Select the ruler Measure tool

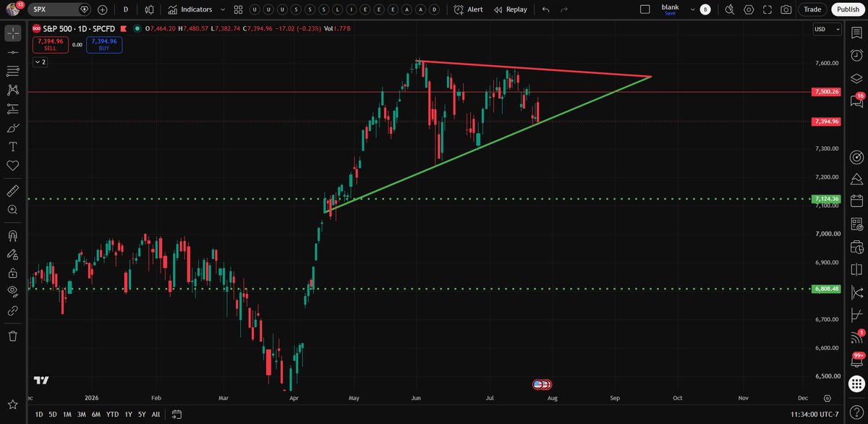(12, 190)
